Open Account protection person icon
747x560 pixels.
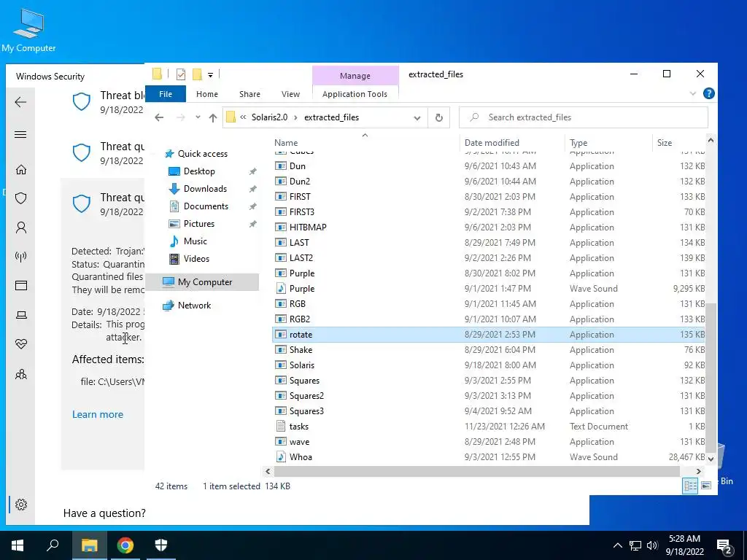(x=21, y=227)
